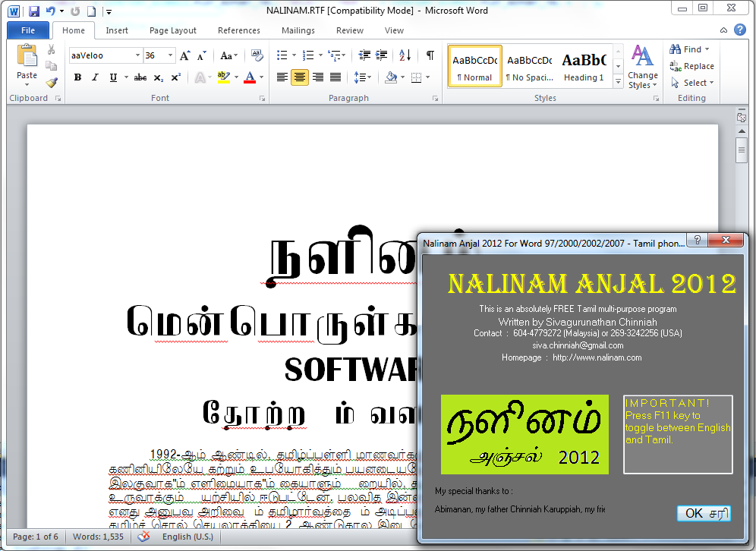Screen dimensions: 756x551
Task: Click Words: 1,535 count in status bar
Action: coord(98,537)
